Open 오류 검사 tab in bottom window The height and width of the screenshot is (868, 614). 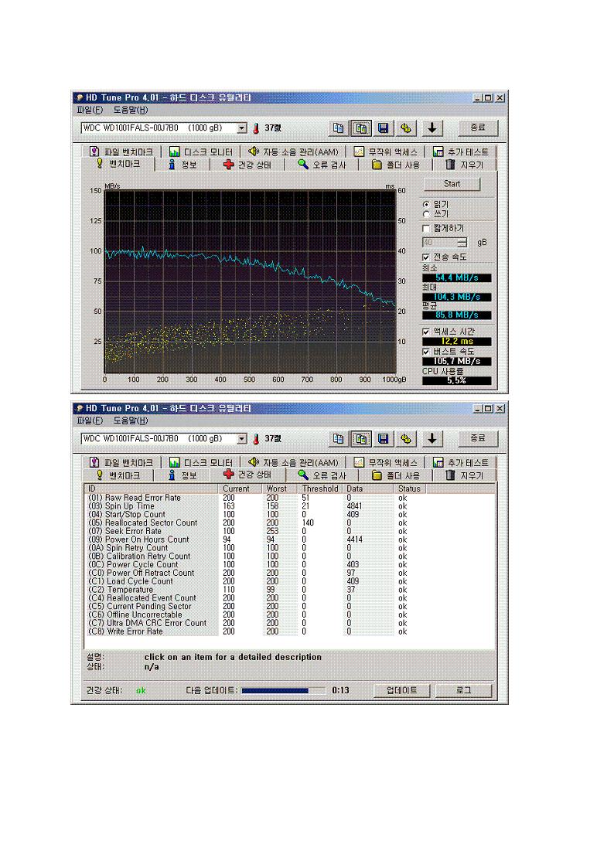[x=322, y=475]
